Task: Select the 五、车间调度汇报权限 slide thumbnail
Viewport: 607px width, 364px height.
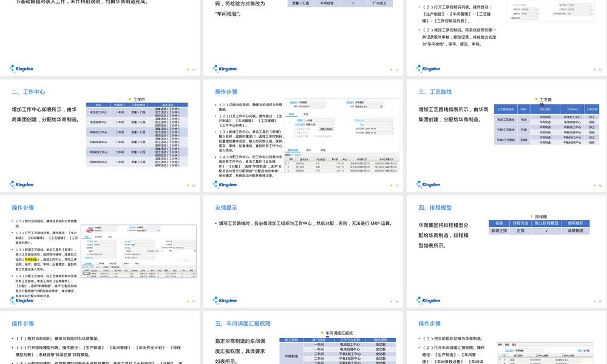Action: tap(303, 338)
